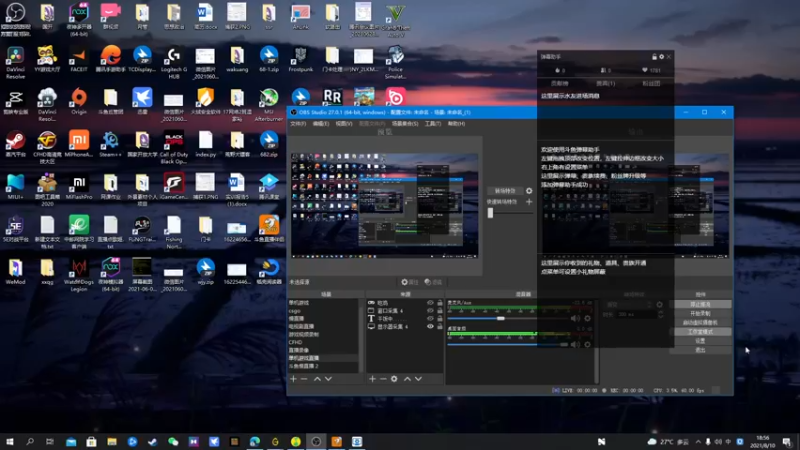Click Windows Start button on taskbar
This screenshot has width=800, height=450.
[x=10, y=441]
